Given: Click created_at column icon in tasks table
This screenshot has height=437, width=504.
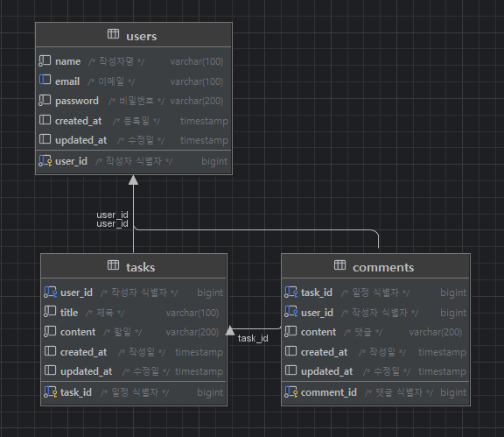Looking at the screenshot, I should (x=50, y=351).
